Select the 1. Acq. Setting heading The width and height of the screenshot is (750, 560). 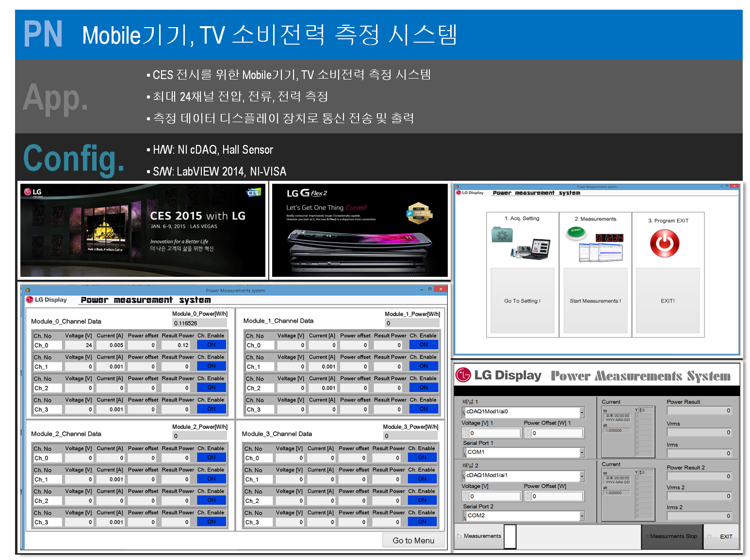(522, 218)
